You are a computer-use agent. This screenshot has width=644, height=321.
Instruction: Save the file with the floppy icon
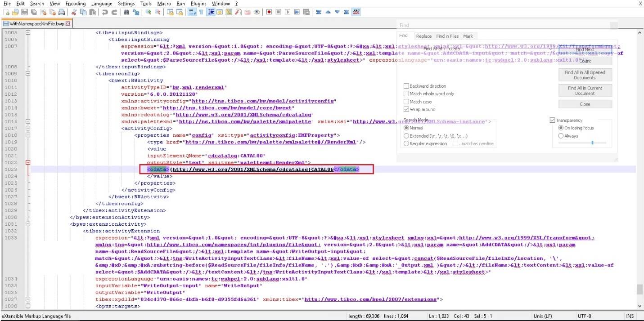pyautogui.click(x=24, y=12)
